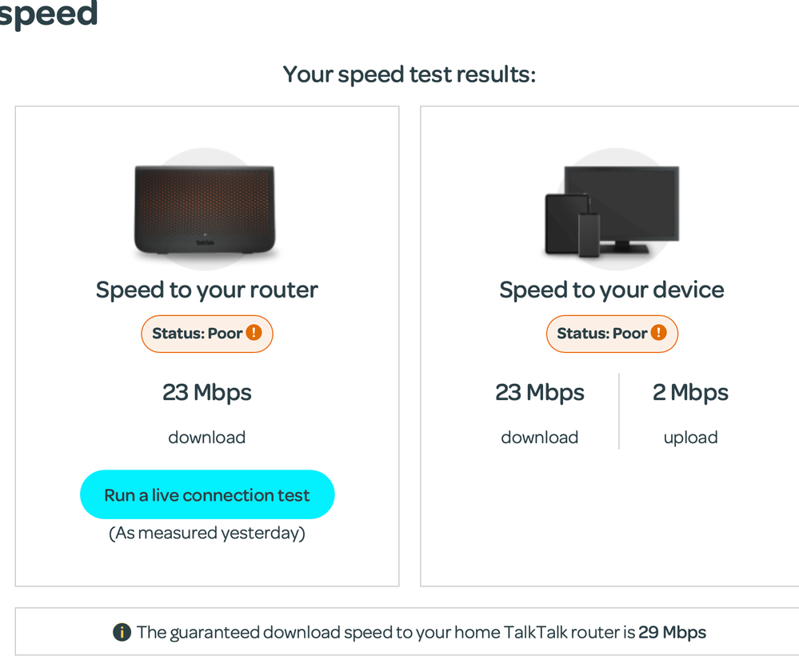Click the guaranteed download speed banner

click(x=409, y=632)
